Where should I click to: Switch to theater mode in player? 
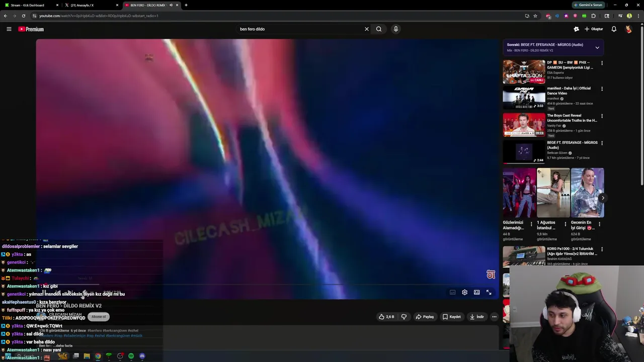click(476, 292)
